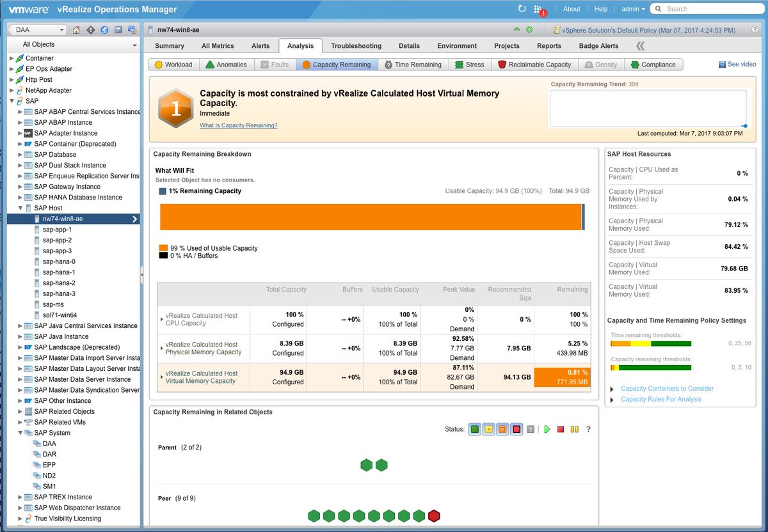This screenshot has width=768, height=532.
Task: Click the Capacity Remaining Trend chart
Action: [x=648, y=109]
